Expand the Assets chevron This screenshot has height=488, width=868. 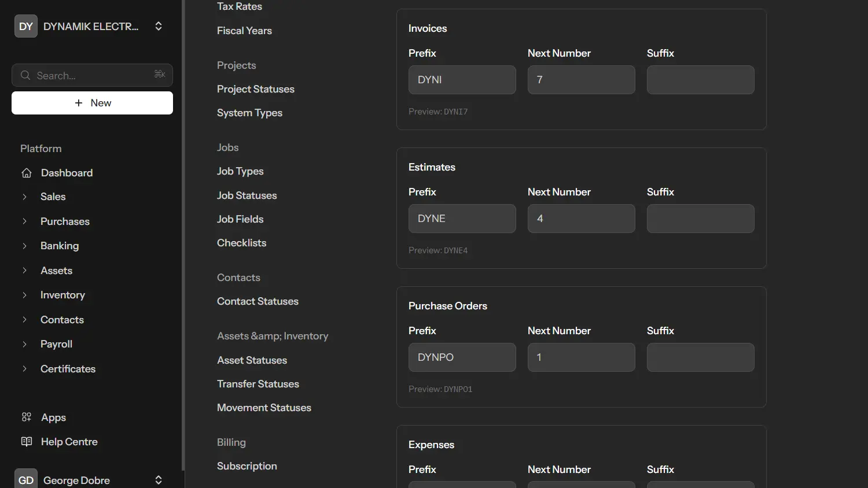point(24,271)
